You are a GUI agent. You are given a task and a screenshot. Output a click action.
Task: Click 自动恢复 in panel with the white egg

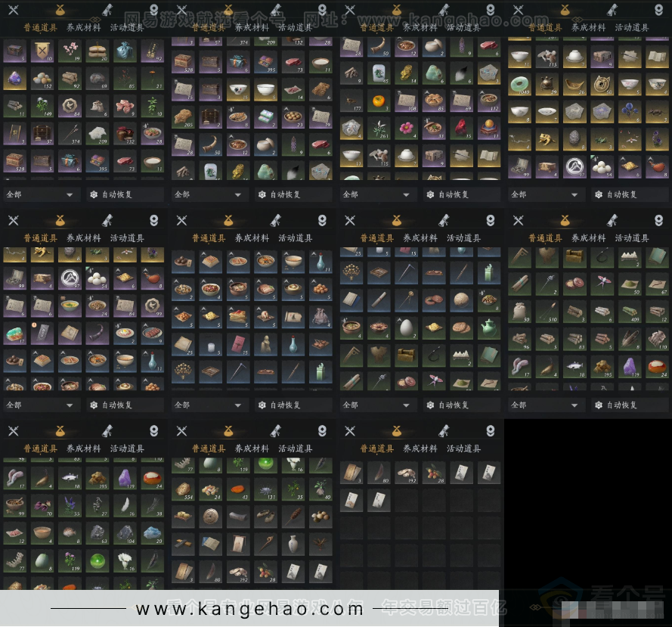[462, 405]
